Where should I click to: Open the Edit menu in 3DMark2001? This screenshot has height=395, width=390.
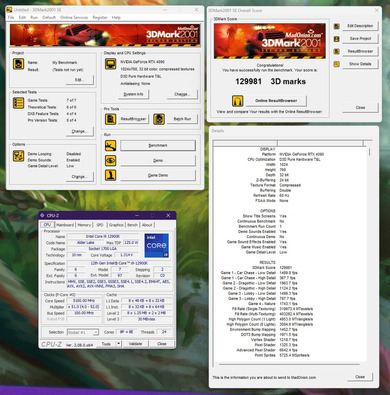pos(22,17)
